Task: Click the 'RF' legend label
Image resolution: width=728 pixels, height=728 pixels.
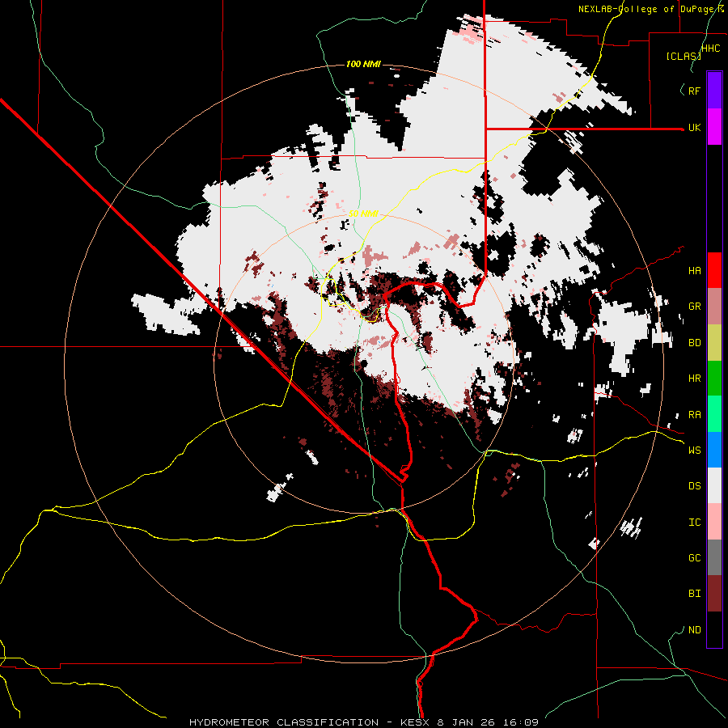Action: (x=694, y=91)
